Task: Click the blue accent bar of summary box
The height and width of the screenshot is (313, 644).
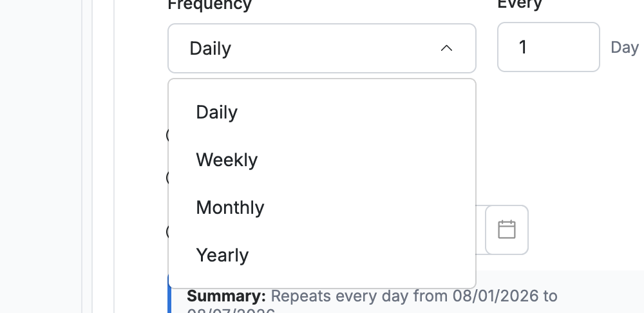Action: pos(169,294)
